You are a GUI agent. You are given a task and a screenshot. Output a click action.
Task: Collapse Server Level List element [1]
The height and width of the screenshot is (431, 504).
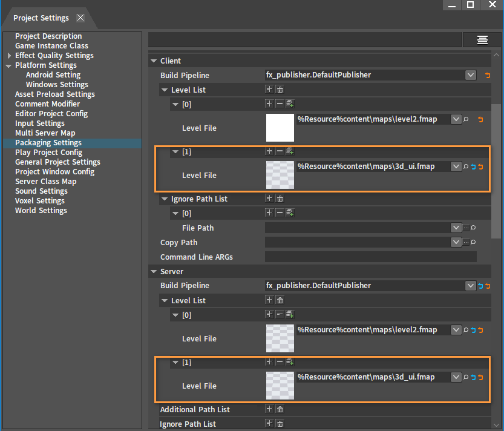[x=175, y=362]
